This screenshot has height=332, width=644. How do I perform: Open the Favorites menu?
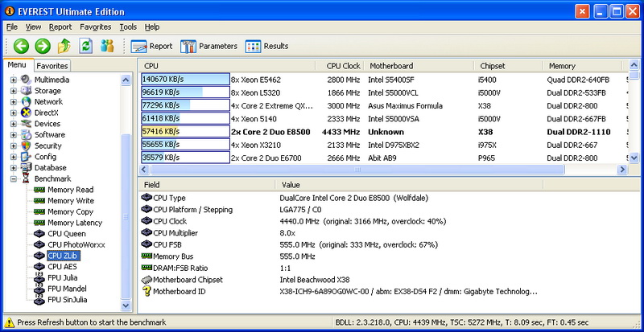96,27
